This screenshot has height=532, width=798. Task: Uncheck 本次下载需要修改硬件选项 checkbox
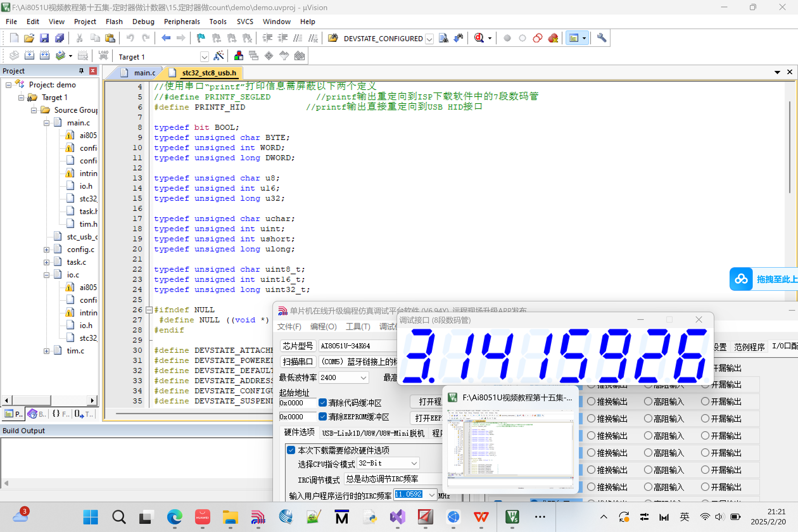tap(291, 450)
